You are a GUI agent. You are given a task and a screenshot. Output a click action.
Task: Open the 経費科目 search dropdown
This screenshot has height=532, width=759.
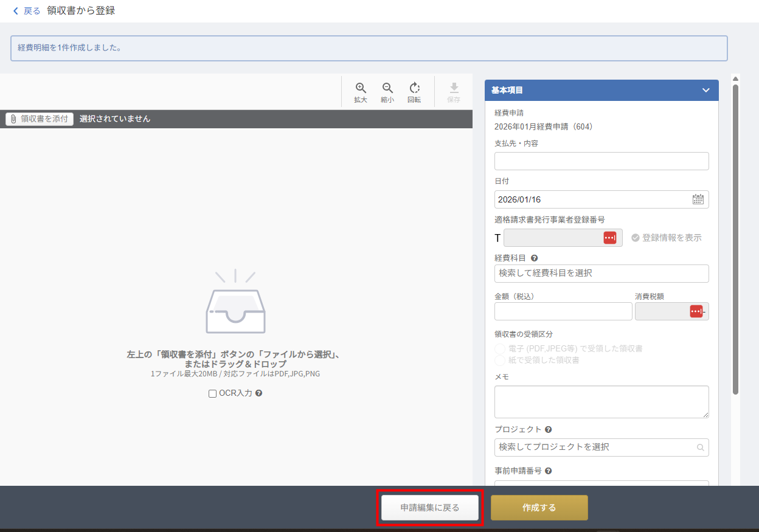tap(601, 274)
